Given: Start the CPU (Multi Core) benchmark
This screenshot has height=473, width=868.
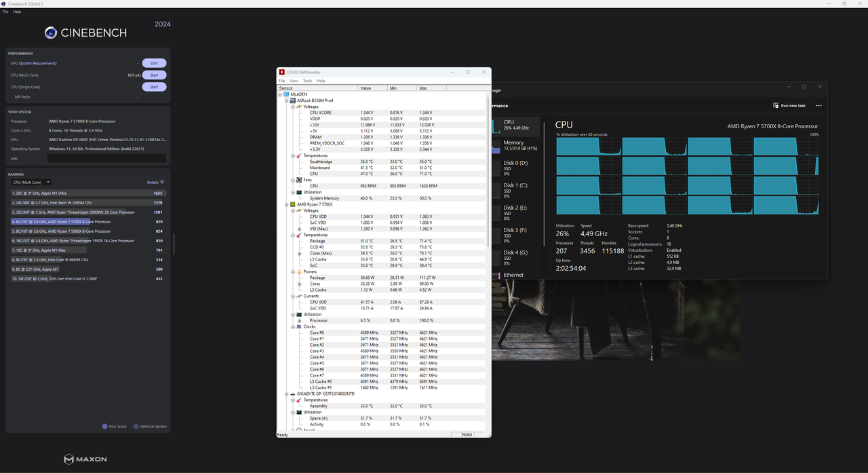Looking at the screenshot, I should pyautogui.click(x=154, y=75).
